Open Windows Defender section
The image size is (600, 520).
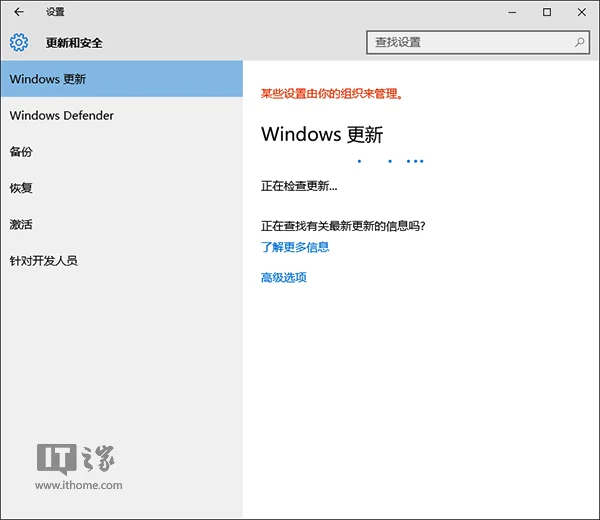[x=122, y=115]
